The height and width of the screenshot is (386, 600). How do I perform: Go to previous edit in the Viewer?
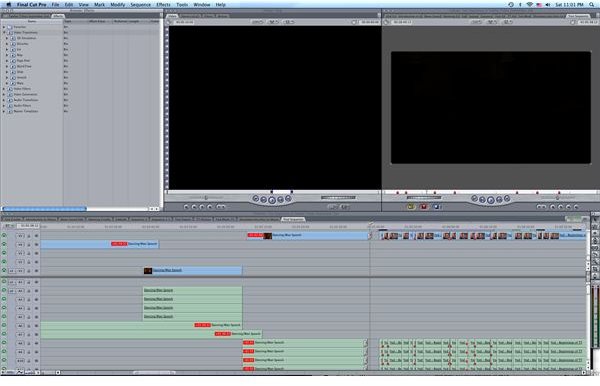point(256,199)
